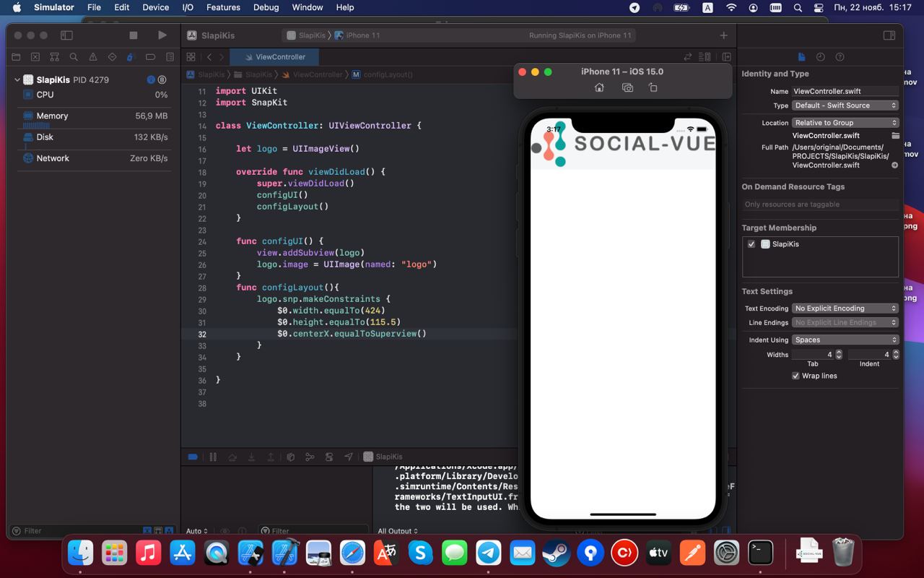Screen dimensions: 924x578
Task: Open the Test navigator diamond icon
Action: [x=112, y=56]
